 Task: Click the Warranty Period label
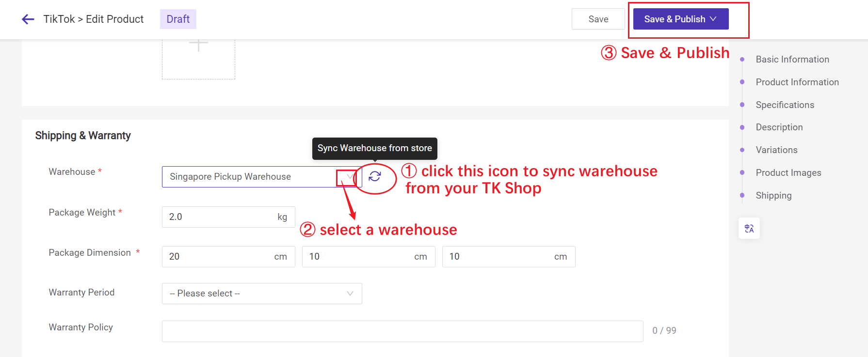(x=81, y=293)
